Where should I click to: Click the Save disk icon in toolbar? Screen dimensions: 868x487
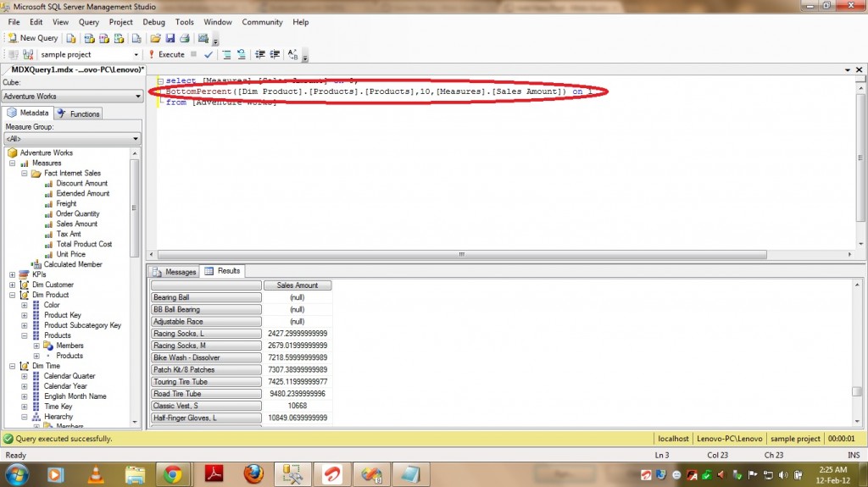pyautogui.click(x=170, y=38)
